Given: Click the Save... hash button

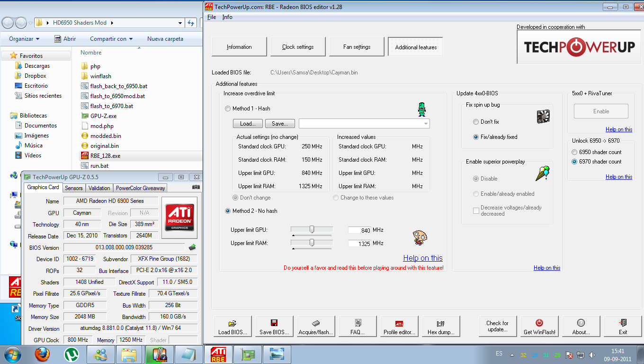Looking at the screenshot, I should 280,124.
